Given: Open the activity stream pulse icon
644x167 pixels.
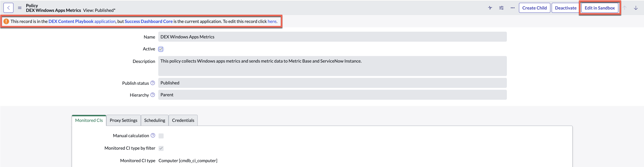Looking at the screenshot, I should coord(490,8).
